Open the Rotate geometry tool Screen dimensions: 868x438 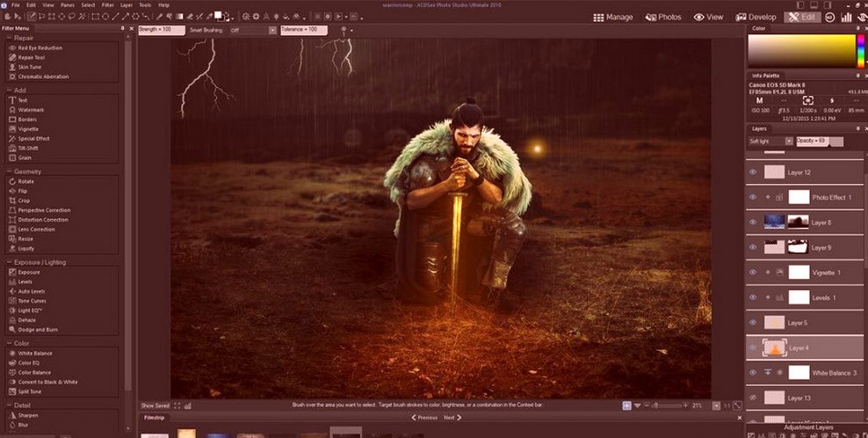22,181
